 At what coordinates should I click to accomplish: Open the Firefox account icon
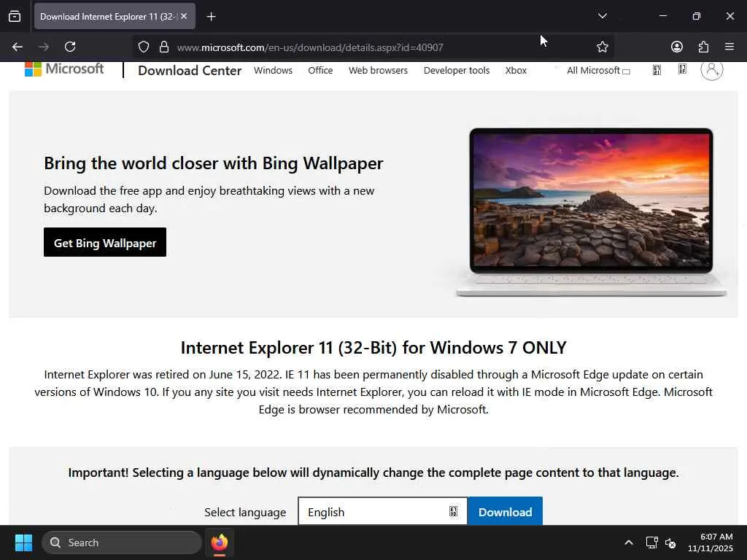point(676,47)
